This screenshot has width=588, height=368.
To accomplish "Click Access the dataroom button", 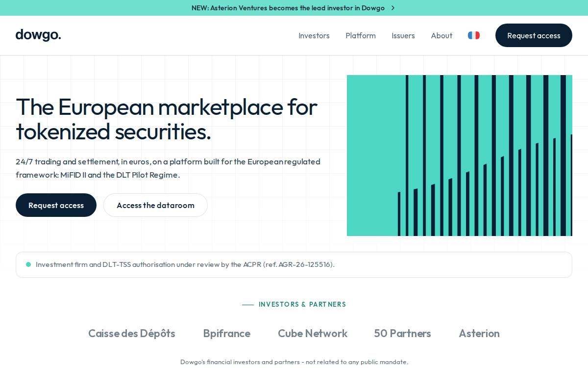I will point(155,205).
